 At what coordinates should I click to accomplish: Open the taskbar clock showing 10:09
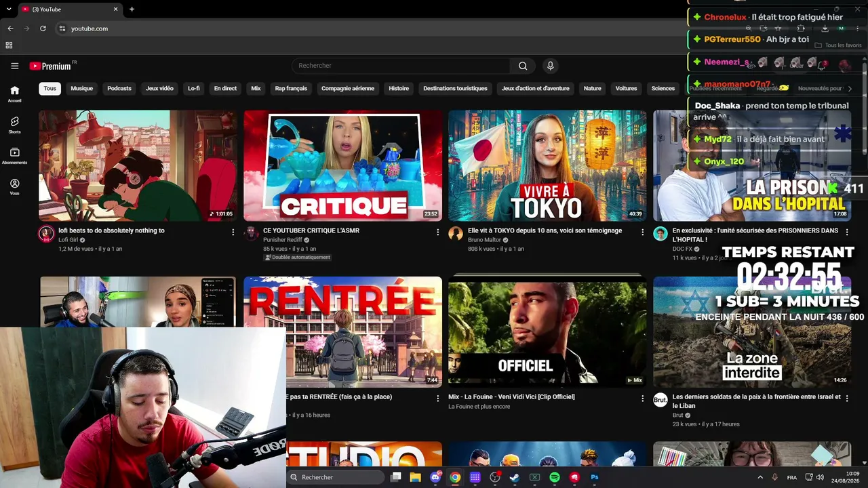[847, 477]
